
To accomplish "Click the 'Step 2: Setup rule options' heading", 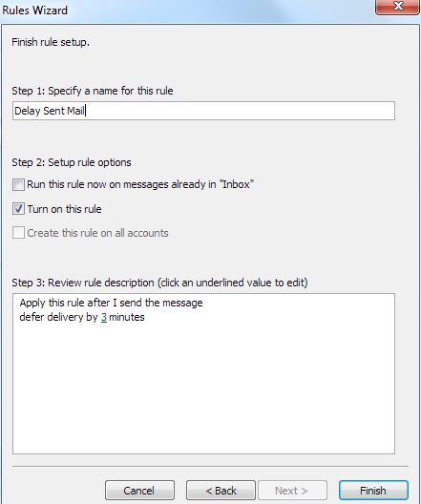I will click(x=72, y=162).
